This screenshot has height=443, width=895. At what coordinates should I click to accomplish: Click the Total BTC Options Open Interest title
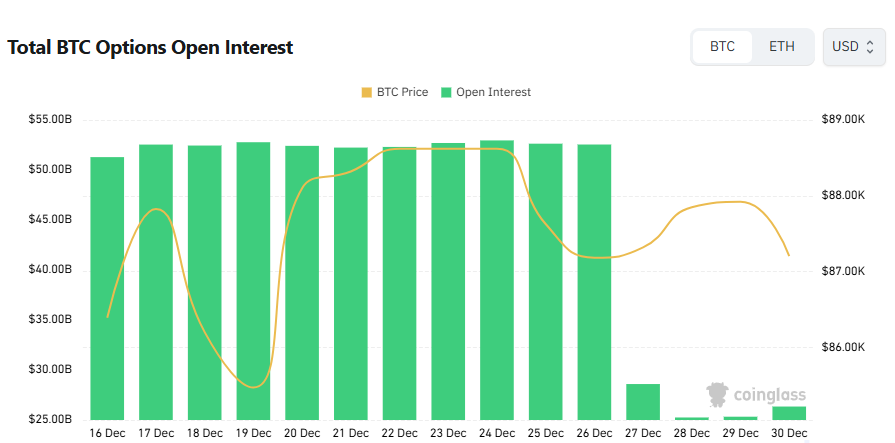coord(150,47)
